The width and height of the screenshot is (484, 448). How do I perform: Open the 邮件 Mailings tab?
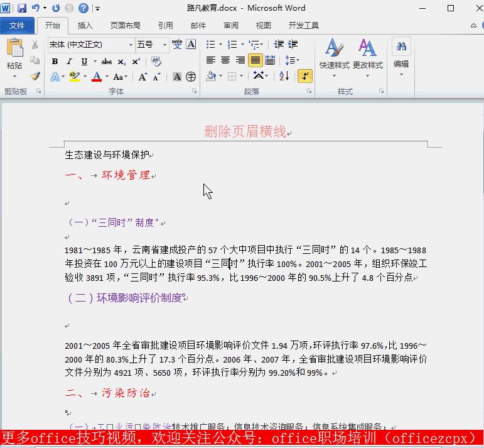pos(198,25)
